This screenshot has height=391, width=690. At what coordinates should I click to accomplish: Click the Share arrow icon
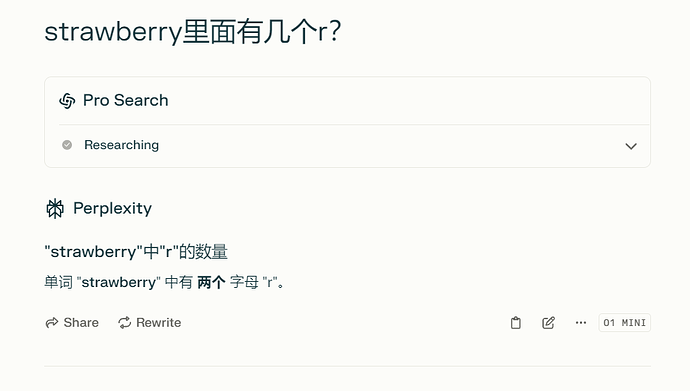(51, 322)
